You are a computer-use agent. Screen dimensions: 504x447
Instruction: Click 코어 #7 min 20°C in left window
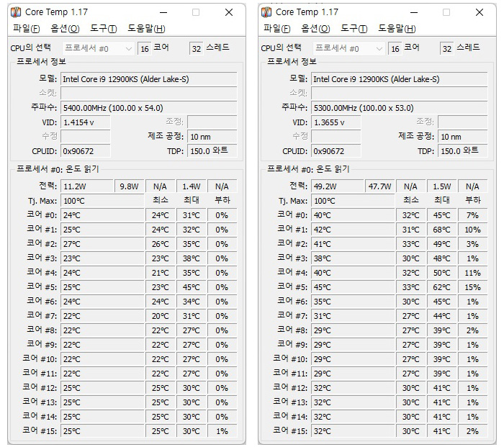click(x=160, y=316)
